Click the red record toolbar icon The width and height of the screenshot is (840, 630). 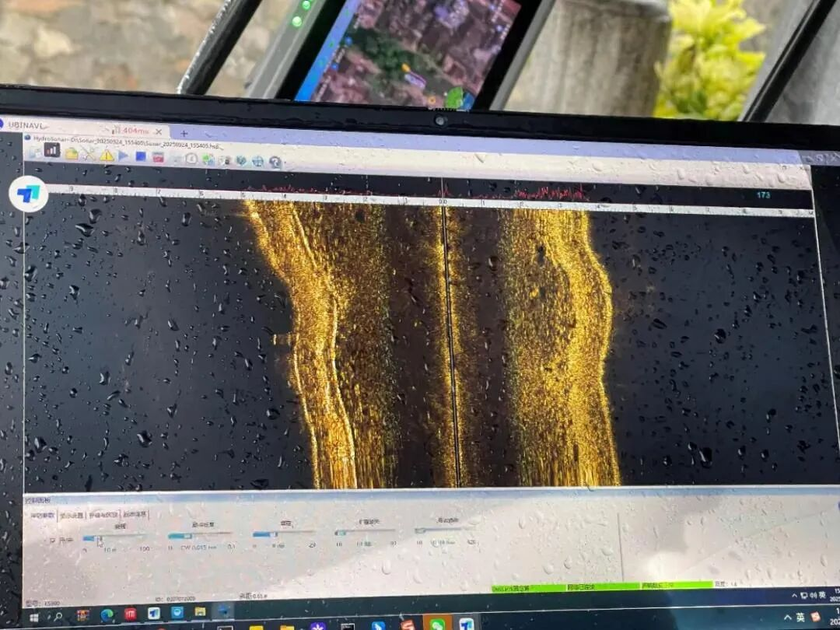[x=158, y=157]
